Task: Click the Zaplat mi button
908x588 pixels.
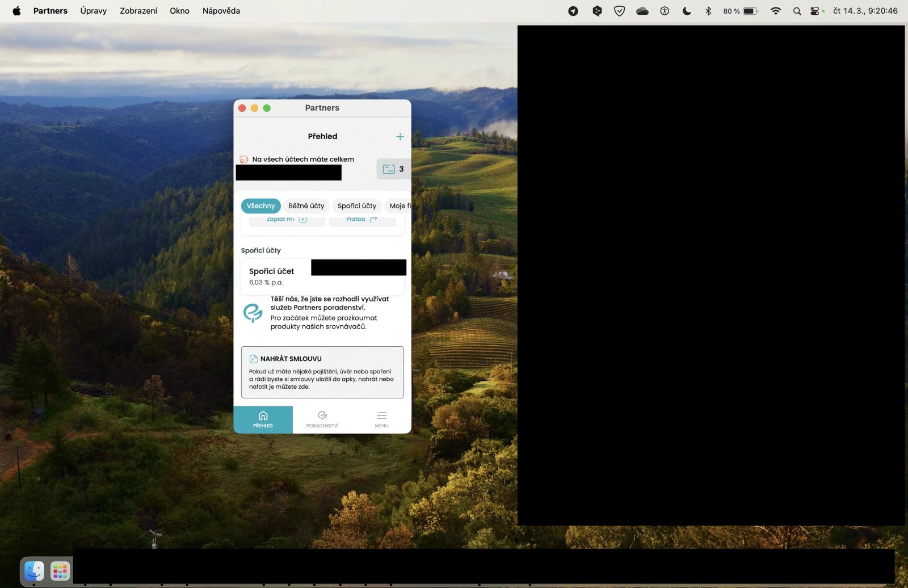Action: pyautogui.click(x=287, y=220)
